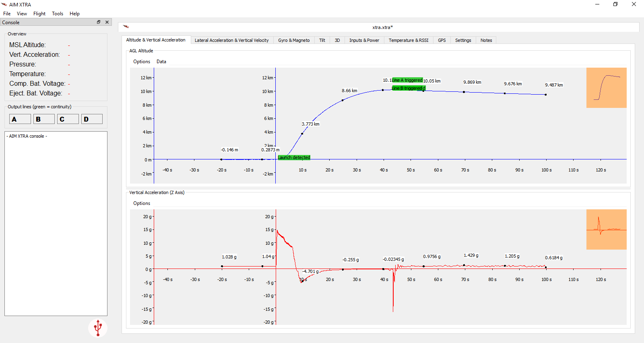
Task: Click the Temperature readout in Overview
Action: 39,74
